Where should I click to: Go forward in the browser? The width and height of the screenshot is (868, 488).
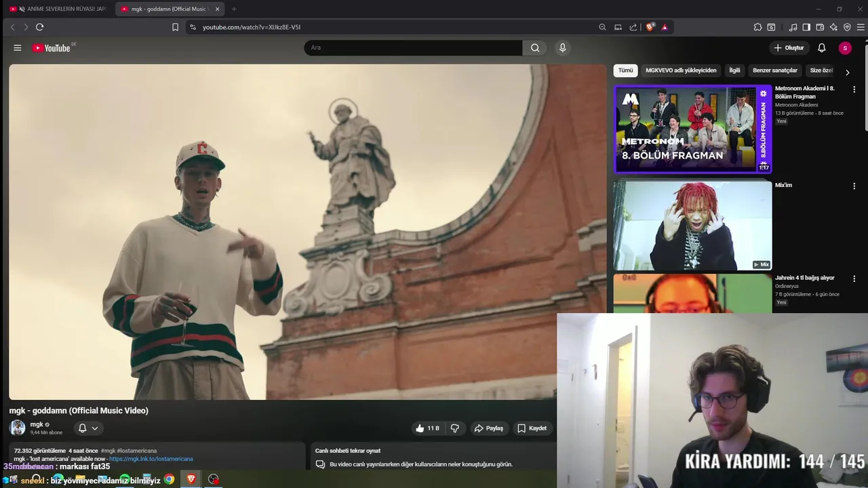26,27
